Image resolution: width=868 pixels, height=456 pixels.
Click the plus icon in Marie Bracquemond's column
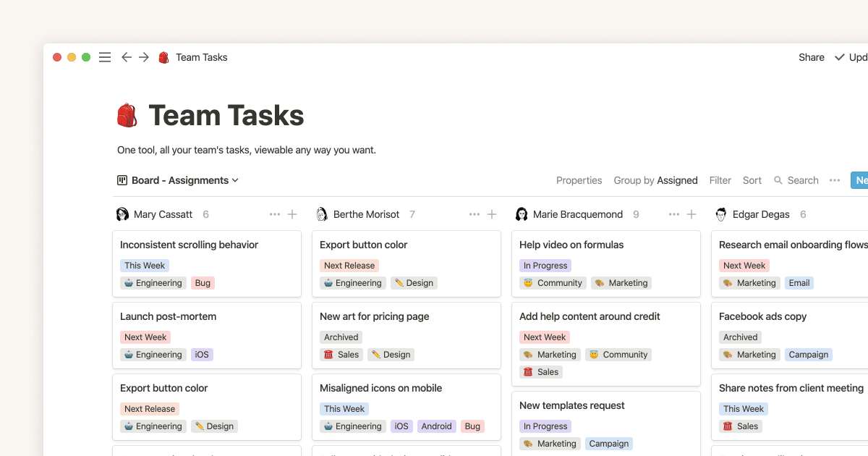(x=691, y=214)
